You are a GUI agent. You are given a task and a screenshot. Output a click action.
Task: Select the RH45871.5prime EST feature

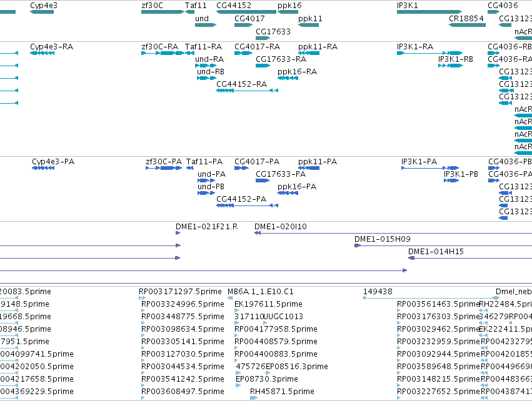[254, 398]
